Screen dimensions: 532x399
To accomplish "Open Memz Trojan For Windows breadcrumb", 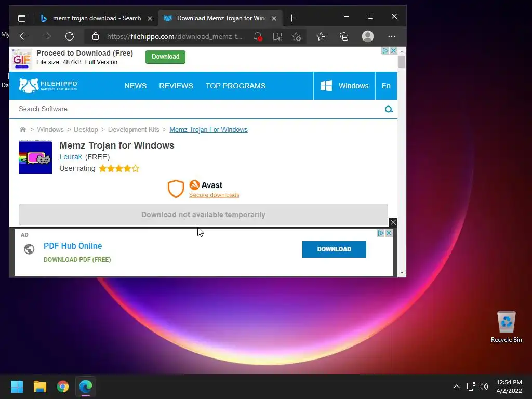I will pyautogui.click(x=208, y=129).
